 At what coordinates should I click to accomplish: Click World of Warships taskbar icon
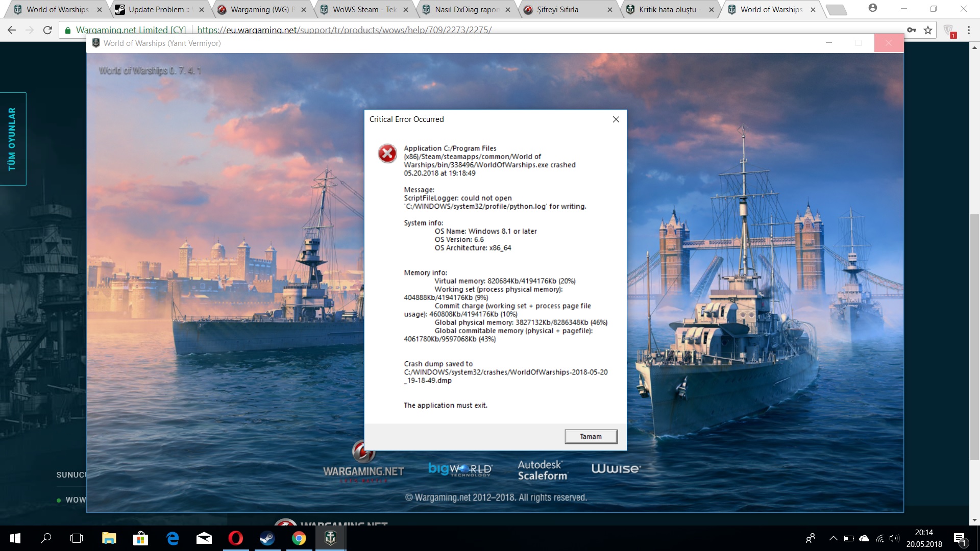tap(331, 538)
